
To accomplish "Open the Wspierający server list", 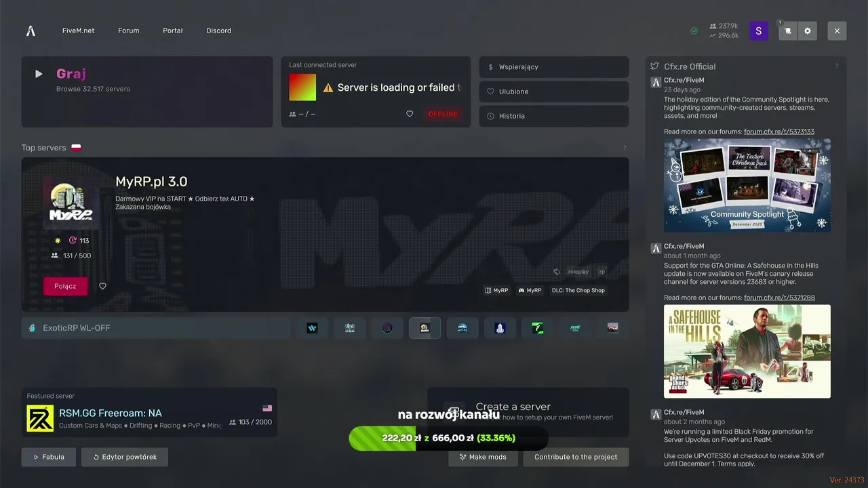I will (554, 67).
